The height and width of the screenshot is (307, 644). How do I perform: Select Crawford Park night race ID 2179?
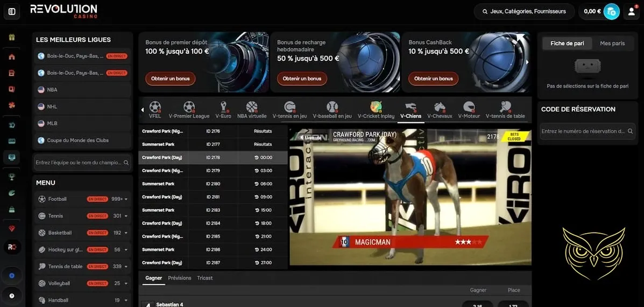tap(213, 171)
